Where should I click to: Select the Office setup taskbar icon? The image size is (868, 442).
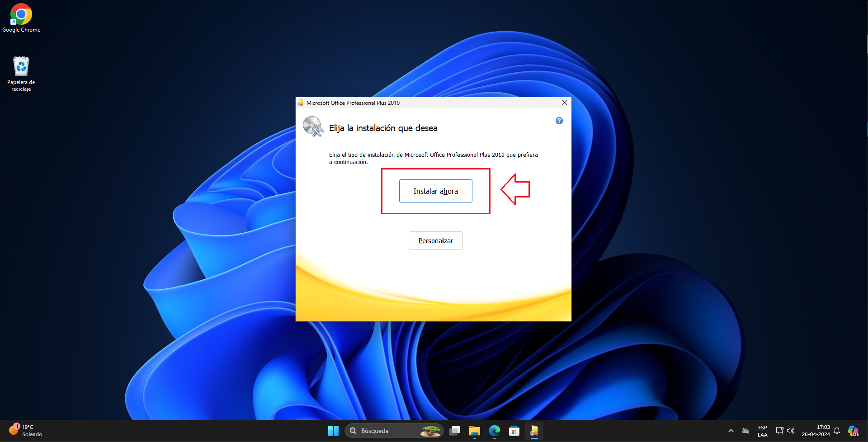click(x=534, y=431)
